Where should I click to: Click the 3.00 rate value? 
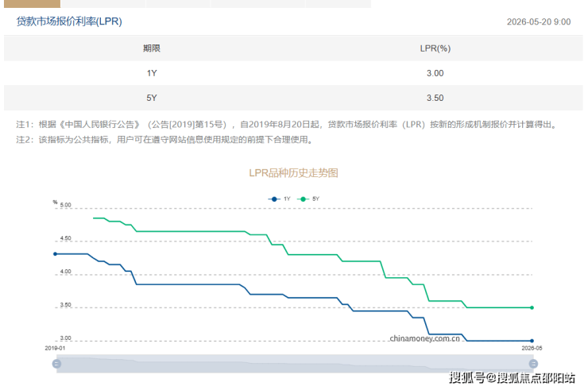pyautogui.click(x=435, y=73)
